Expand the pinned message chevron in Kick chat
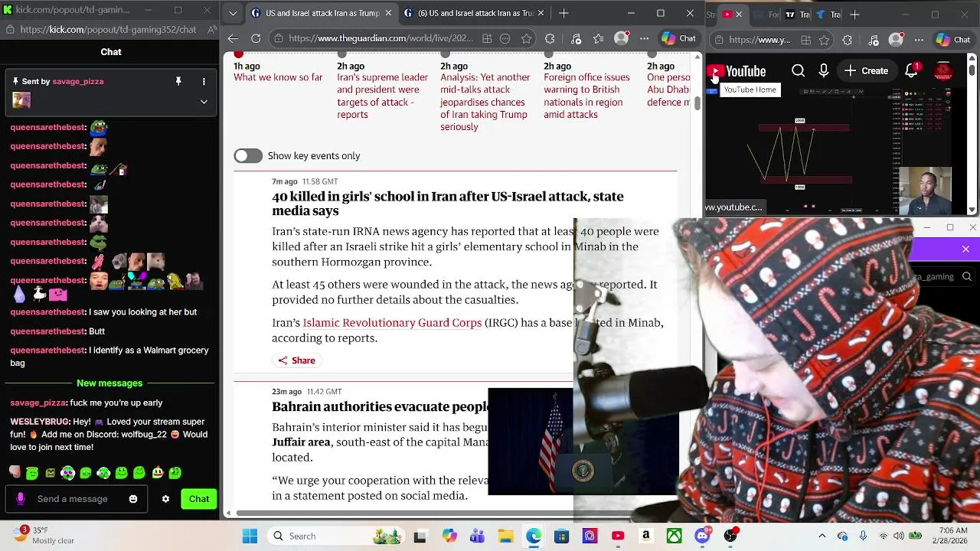The height and width of the screenshot is (551, 980). click(204, 101)
